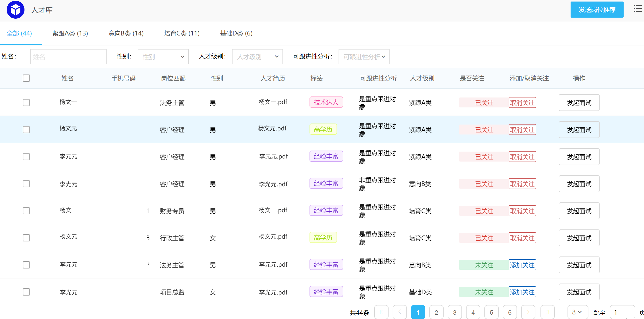
Task: Open the page size dropdown showing 8
Action: pyautogui.click(x=578, y=312)
